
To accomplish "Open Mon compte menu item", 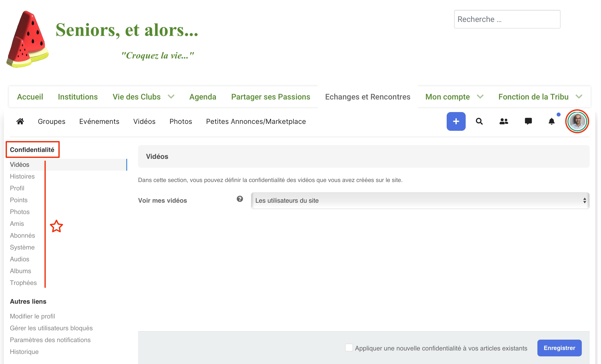I will pos(448,97).
